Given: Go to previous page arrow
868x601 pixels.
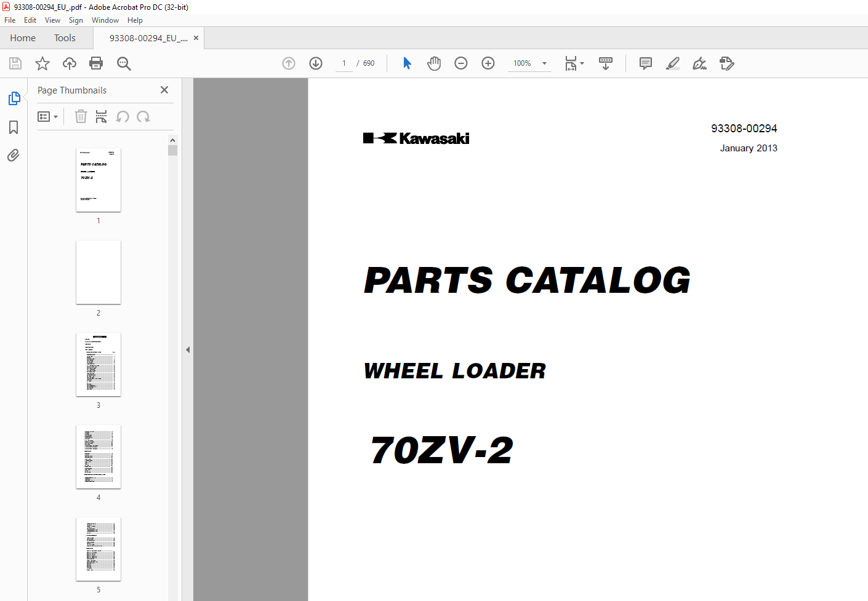Looking at the screenshot, I should pyautogui.click(x=289, y=63).
